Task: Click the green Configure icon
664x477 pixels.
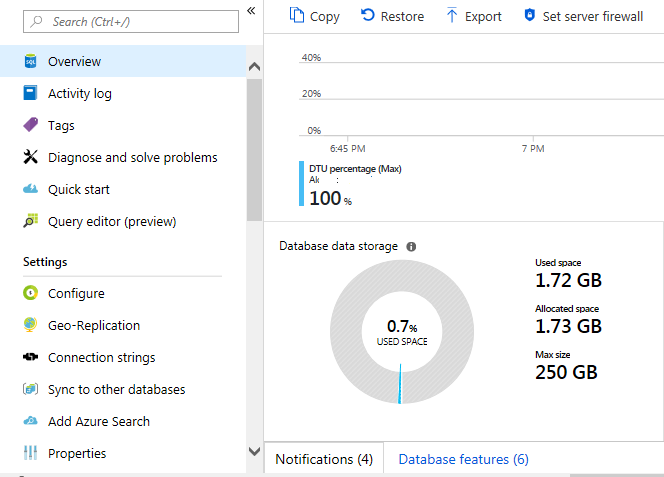Action: [x=30, y=293]
